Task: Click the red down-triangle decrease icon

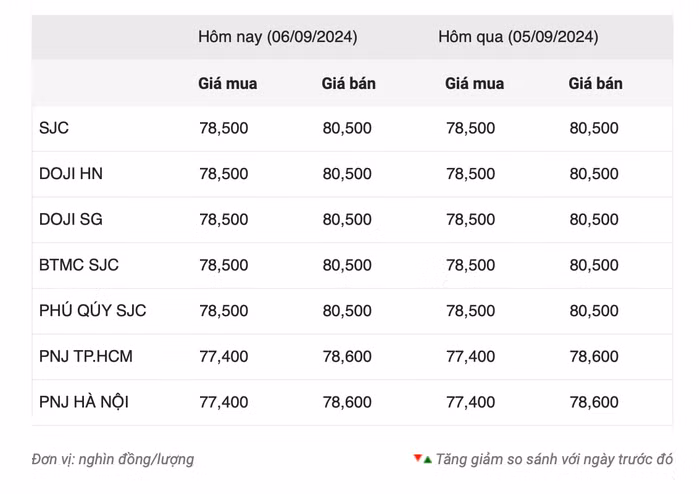Action: tap(417, 459)
